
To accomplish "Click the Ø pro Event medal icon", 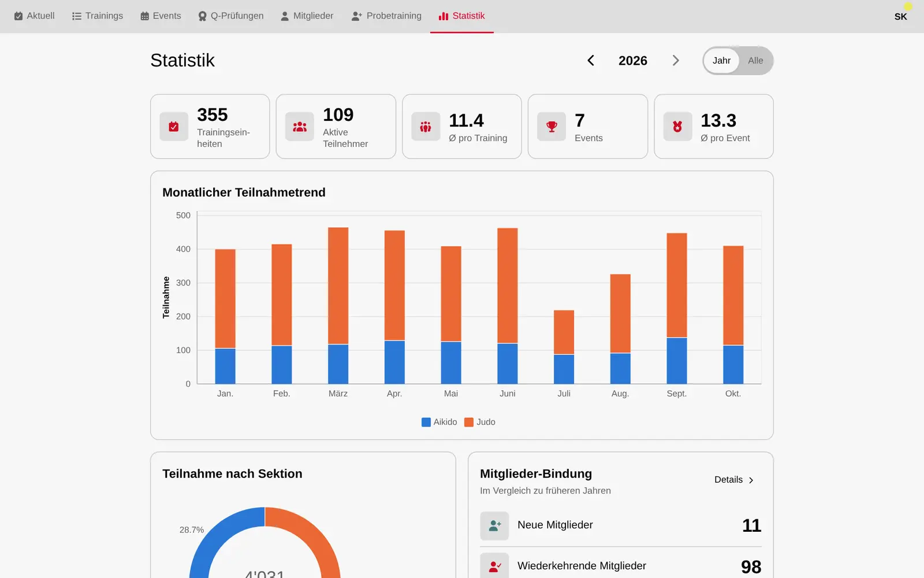I will pos(677,127).
